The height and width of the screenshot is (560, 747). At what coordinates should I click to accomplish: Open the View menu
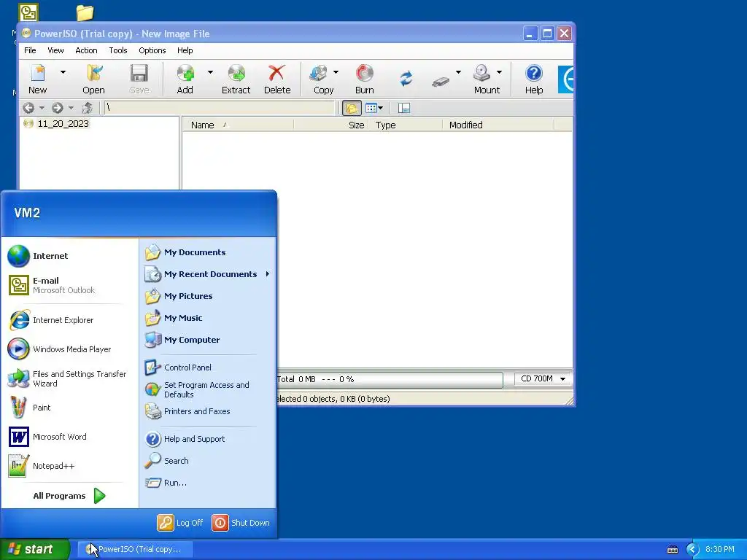coord(55,50)
